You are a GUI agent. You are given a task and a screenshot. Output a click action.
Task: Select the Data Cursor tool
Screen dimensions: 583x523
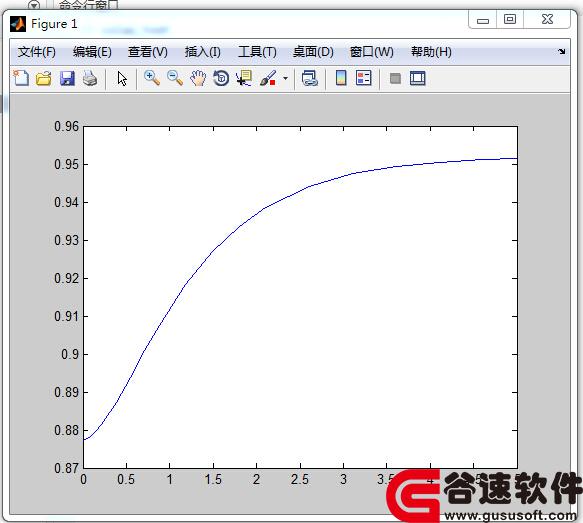click(244, 78)
